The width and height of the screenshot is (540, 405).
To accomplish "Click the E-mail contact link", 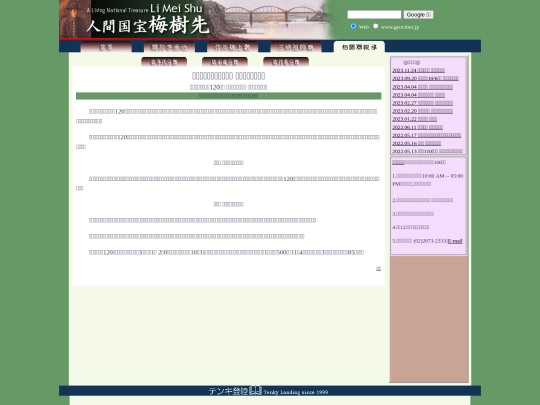I will pos(455,241).
